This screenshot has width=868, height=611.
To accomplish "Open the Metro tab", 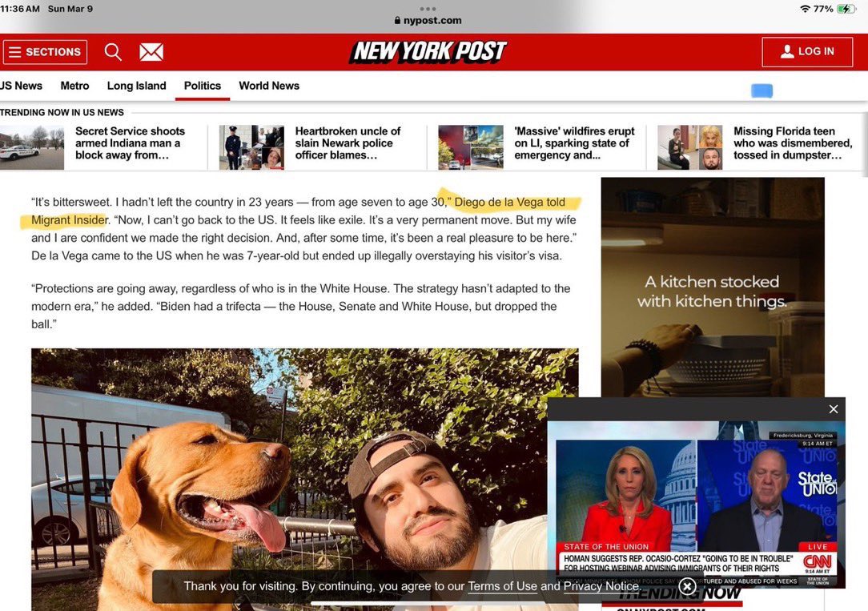I will (x=74, y=86).
